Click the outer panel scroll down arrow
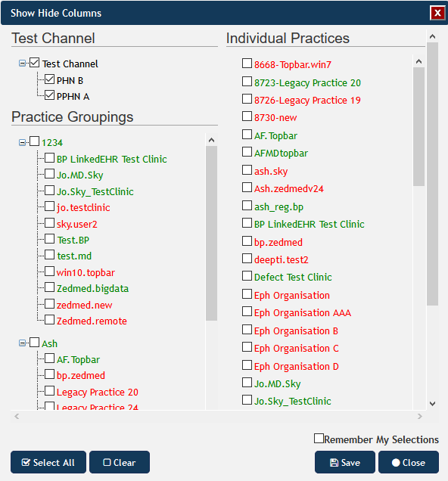The image size is (448, 481). click(433, 404)
